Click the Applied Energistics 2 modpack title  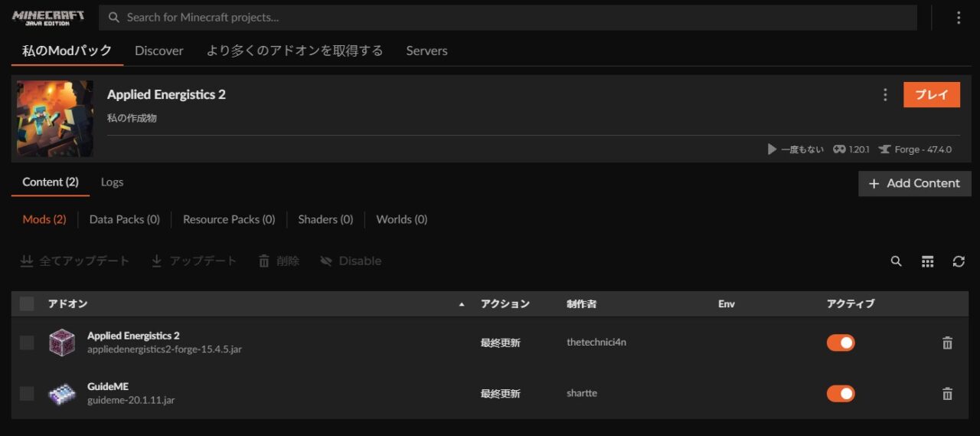167,95
